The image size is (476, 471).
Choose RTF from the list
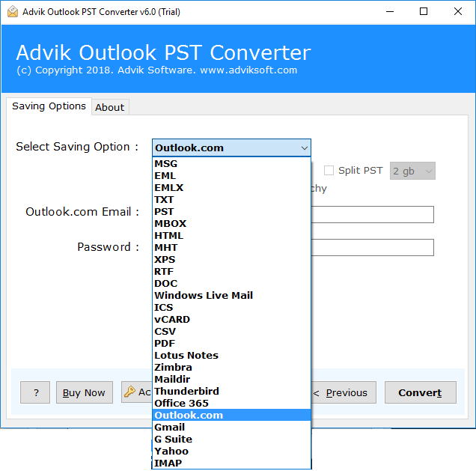(231, 272)
